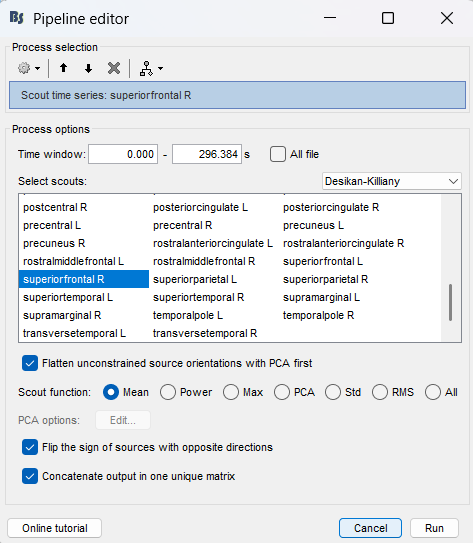This screenshot has width=473, height=543.
Task: Select scout posteriorcingulate R
Action: [331, 207]
